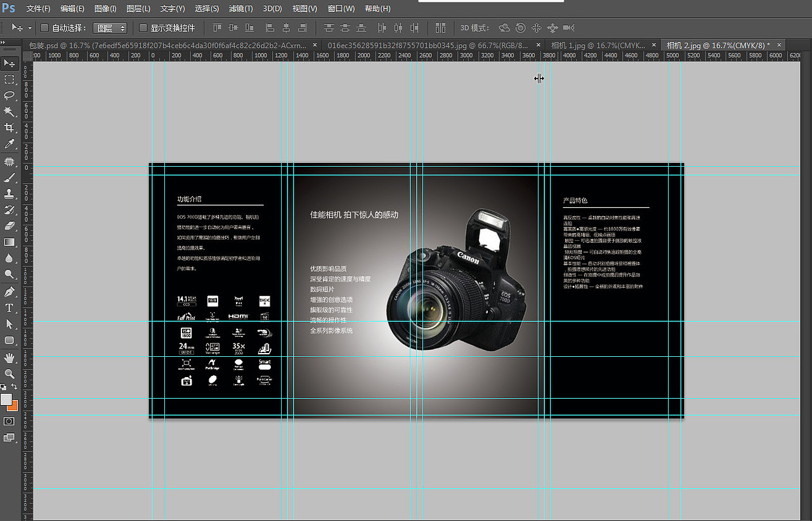The image size is (812, 521).
Task: Reset default foreground and background colors
Action: click(4, 387)
